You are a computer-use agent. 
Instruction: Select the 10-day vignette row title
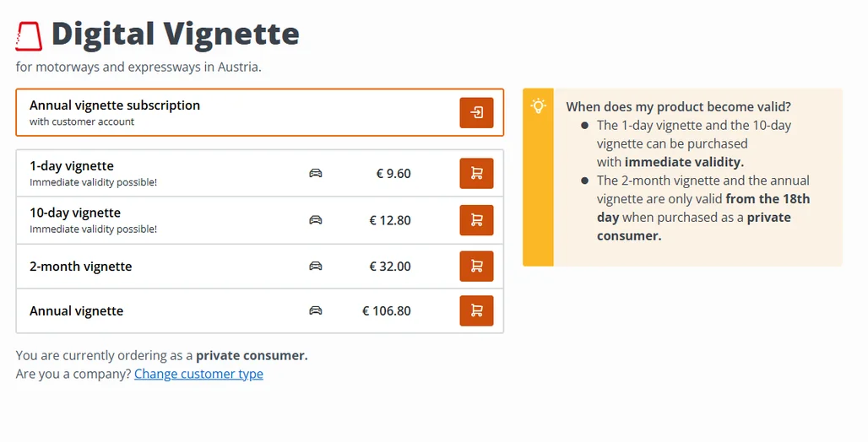pos(75,213)
